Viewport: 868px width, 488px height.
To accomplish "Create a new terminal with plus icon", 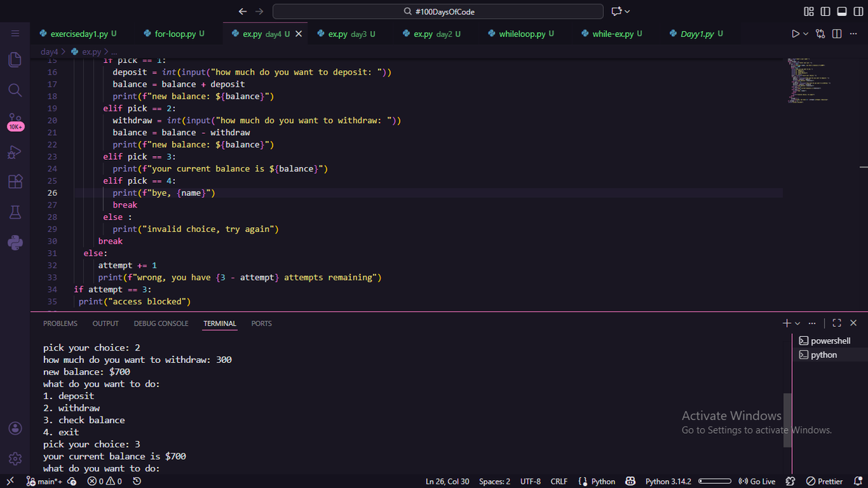I will 786,323.
